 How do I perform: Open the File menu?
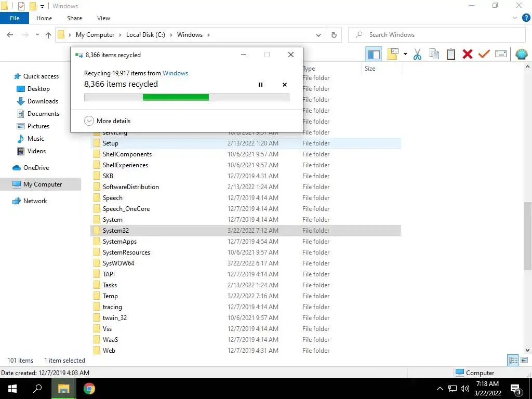(x=14, y=18)
